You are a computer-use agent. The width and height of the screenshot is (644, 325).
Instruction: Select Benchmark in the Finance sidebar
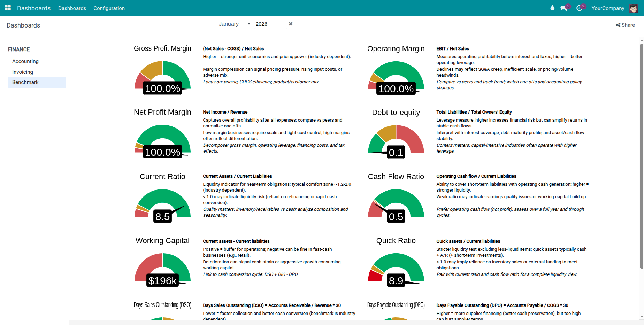(x=25, y=82)
